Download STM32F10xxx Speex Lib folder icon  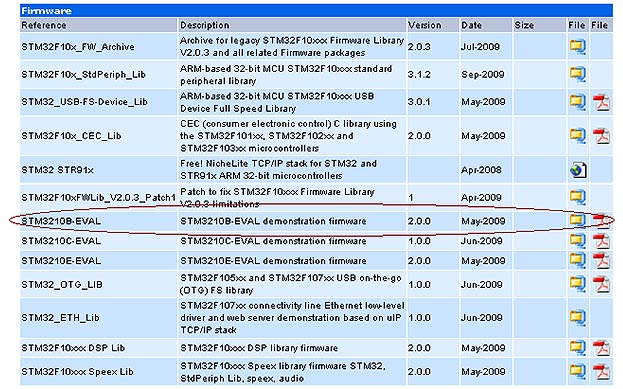[578, 372]
